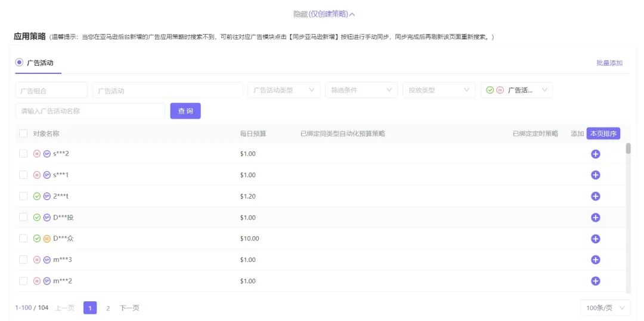Click the paused status icon of s***1
This screenshot has width=644, height=321.
[x=36, y=175]
